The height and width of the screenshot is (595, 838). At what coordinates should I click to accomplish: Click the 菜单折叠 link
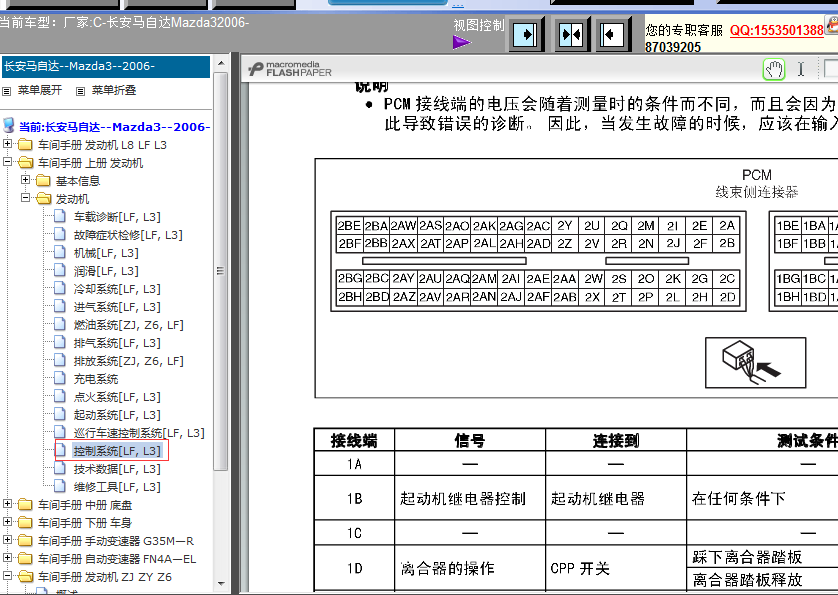[114, 90]
